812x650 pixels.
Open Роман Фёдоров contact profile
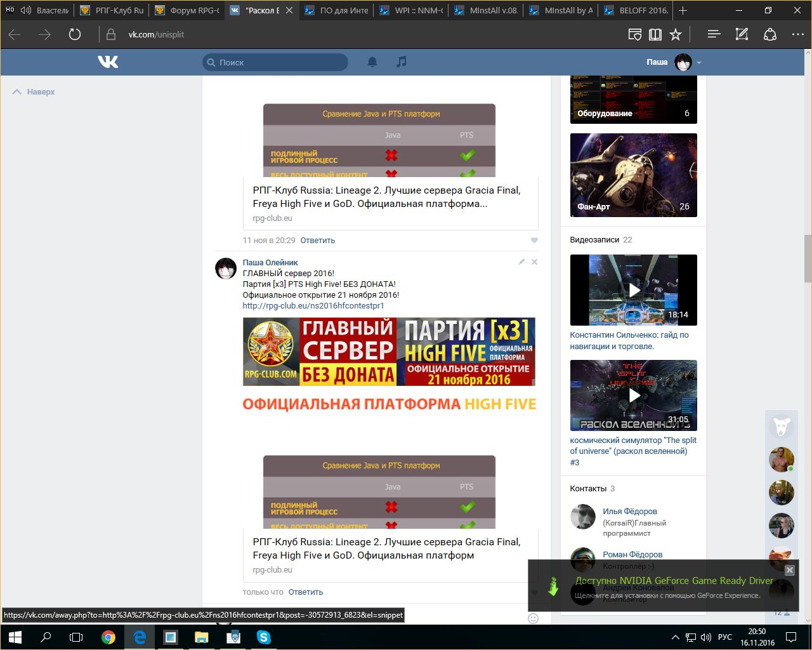[632, 555]
